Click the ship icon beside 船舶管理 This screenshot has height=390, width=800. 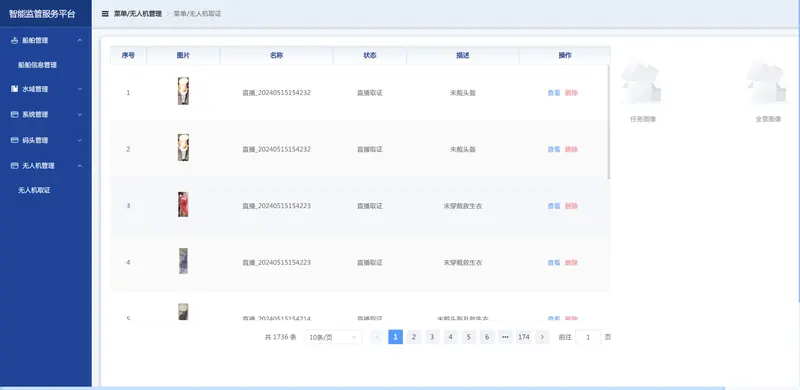[x=14, y=40]
